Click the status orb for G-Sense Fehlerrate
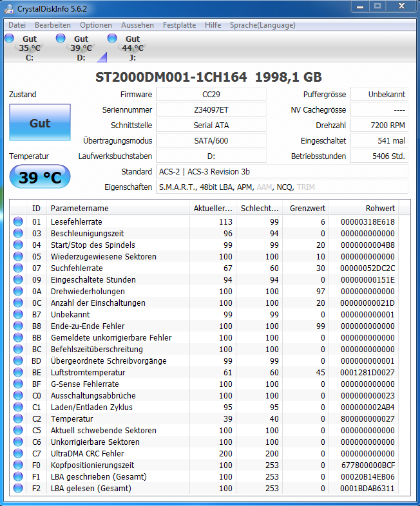 (18, 384)
